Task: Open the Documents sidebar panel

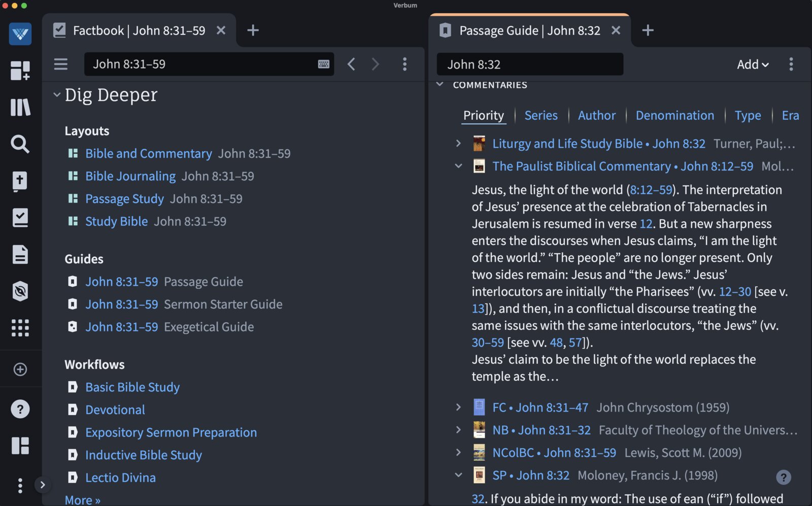Action: pyautogui.click(x=20, y=254)
